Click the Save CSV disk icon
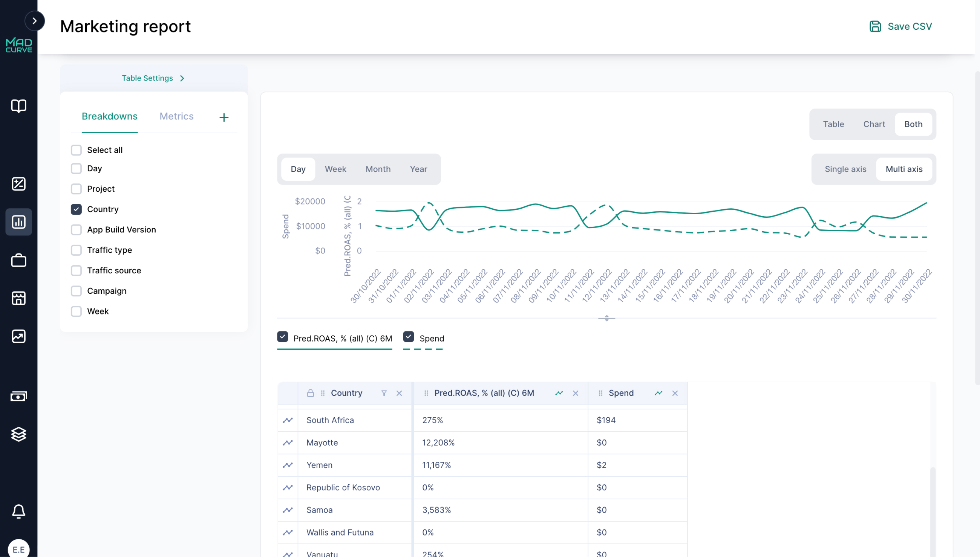 pyautogui.click(x=875, y=26)
